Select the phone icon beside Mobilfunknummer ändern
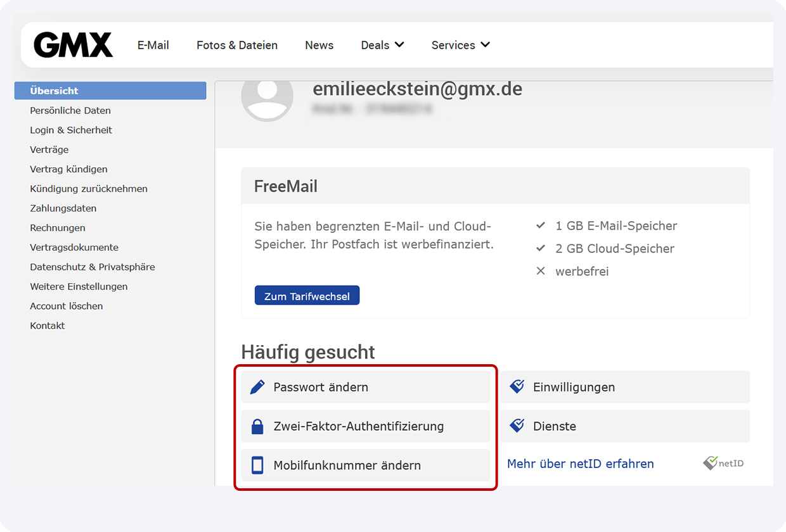Viewport: 786px width, 532px height. [257, 464]
